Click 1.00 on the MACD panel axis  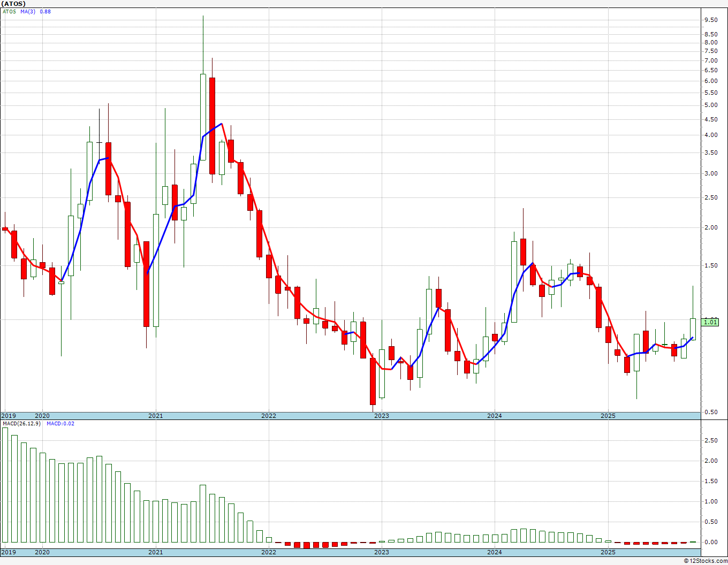[x=711, y=501]
